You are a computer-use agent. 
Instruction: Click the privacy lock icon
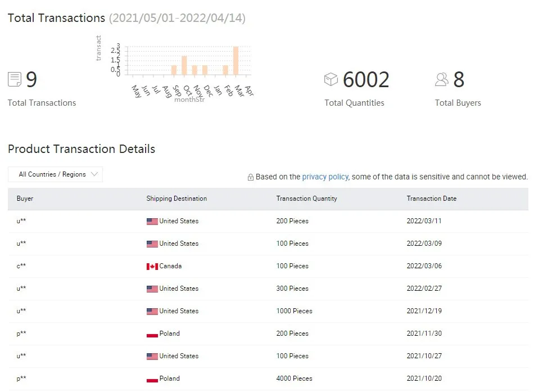click(x=251, y=177)
